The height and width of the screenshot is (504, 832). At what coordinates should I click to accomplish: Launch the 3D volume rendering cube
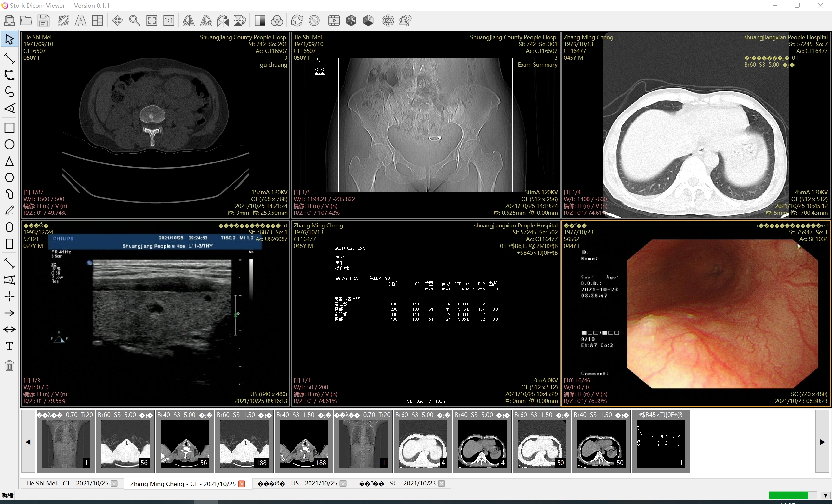pos(368,20)
